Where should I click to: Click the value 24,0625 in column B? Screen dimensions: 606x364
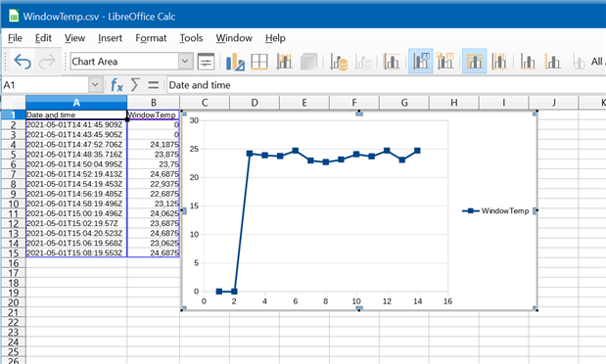click(x=153, y=213)
